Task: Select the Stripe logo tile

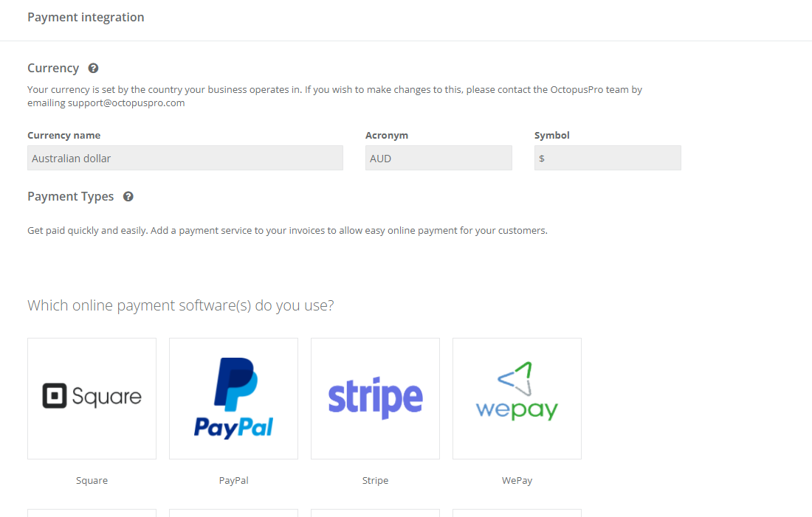Action: (x=376, y=398)
